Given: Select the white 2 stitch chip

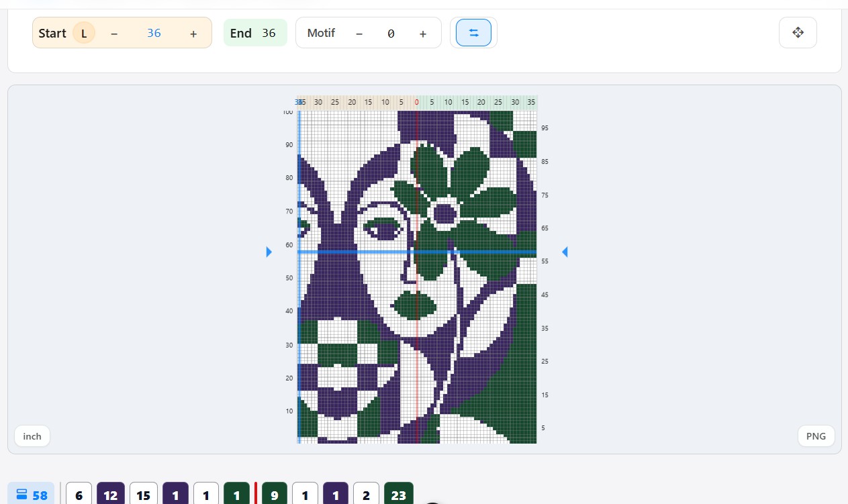Looking at the screenshot, I should (x=366, y=495).
